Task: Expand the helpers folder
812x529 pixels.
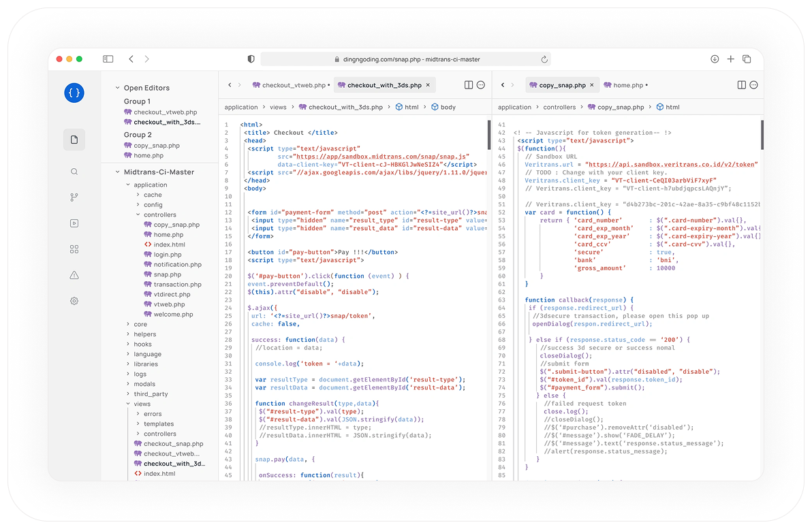Action: click(x=128, y=334)
